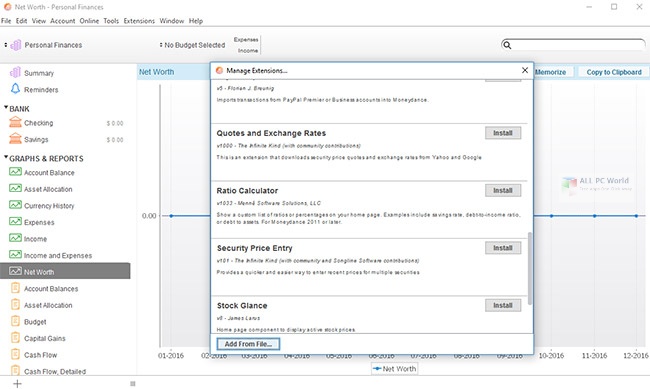This screenshot has height=389, width=650.
Task: Open the Personal Finances file dropdown
Action: pos(6,45)
